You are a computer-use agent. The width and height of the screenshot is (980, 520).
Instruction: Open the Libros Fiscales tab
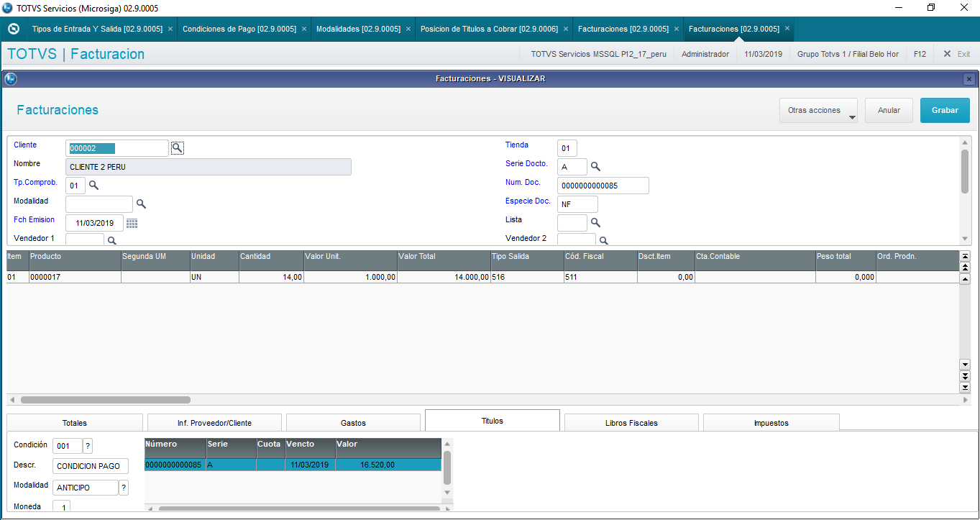(x=632, y=422)
